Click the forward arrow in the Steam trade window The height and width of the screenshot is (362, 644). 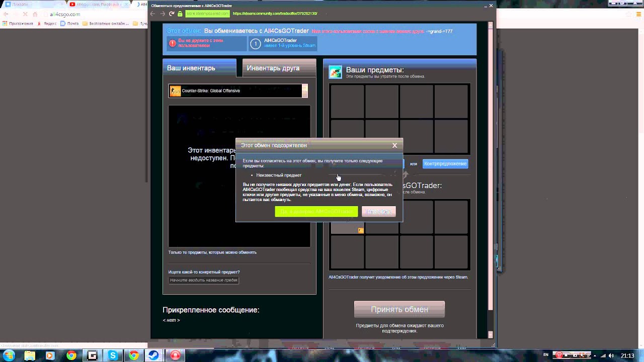162,14
